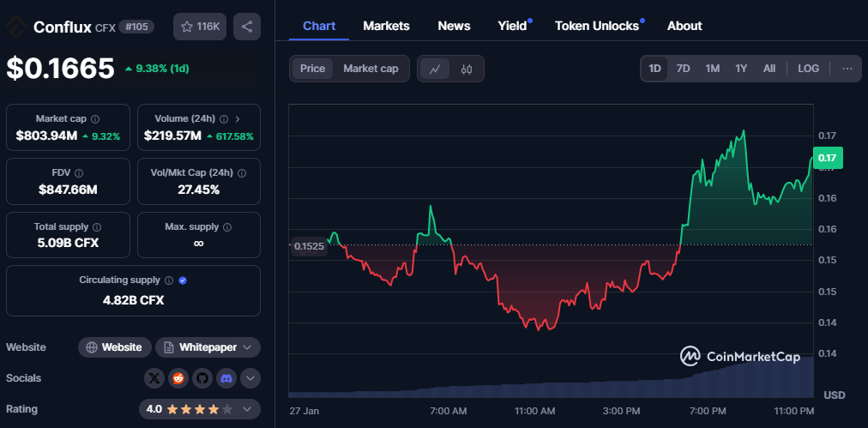Screen dimensions: 868x428
Task: Select the Price chart toggle
Action: (313, 69)
